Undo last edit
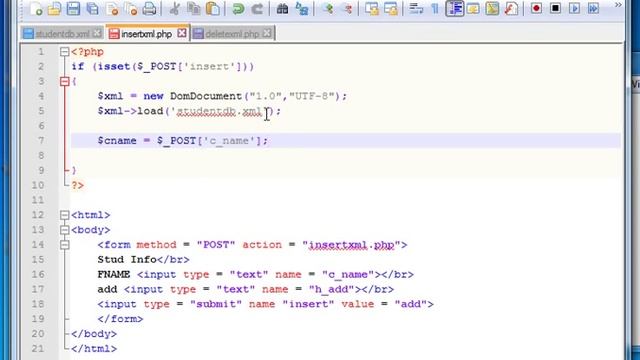Screen dimensions: 640x360 (x=238, y=9)
